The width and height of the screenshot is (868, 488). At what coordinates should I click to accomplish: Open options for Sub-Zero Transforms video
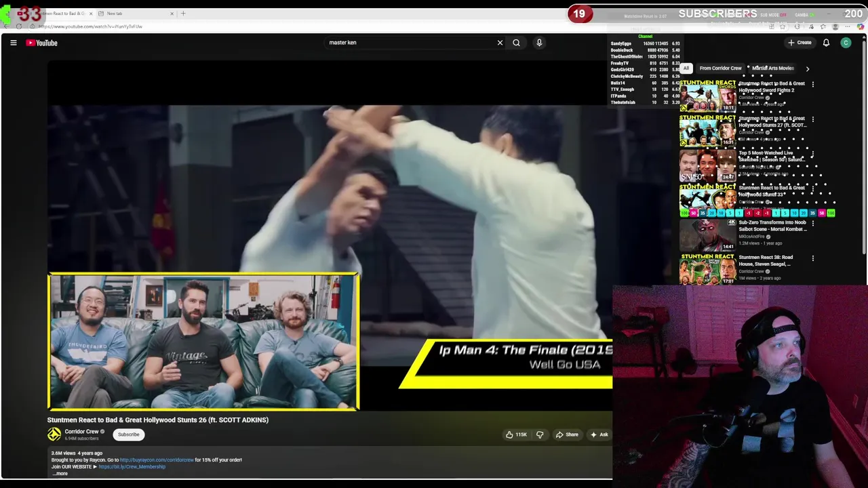(812, 224)
